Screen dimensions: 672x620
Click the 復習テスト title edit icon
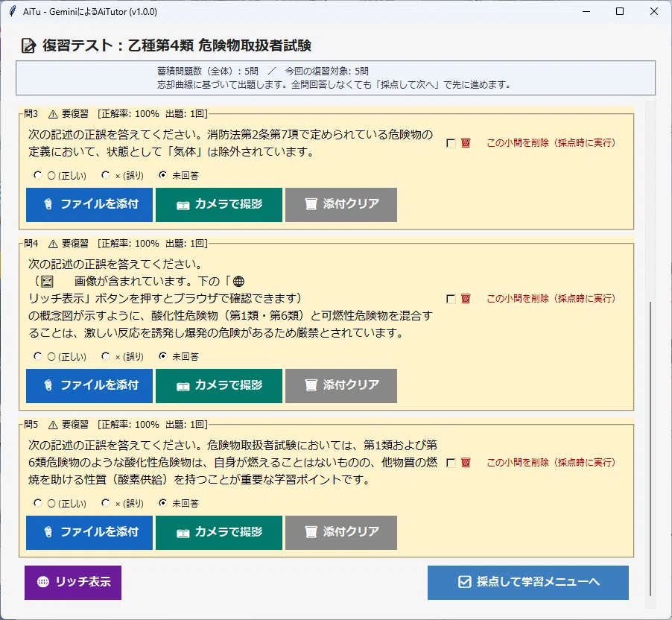point(29,45)
